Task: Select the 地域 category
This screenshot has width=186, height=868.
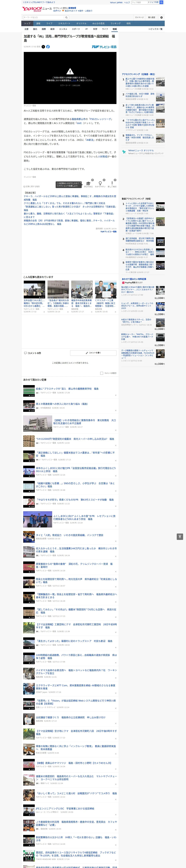Action: (115, 29)
